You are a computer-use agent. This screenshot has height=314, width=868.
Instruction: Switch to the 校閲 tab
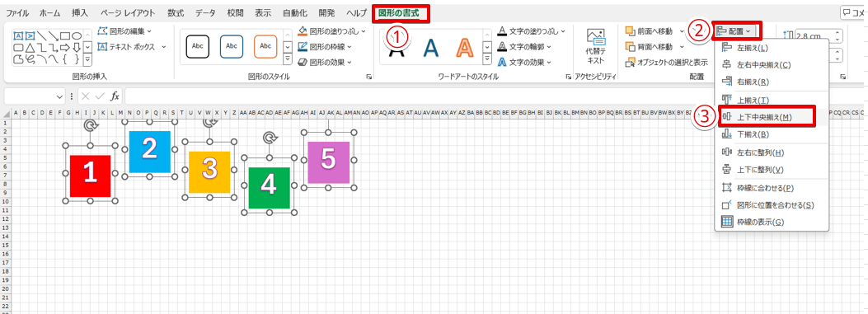click(235, 12)
